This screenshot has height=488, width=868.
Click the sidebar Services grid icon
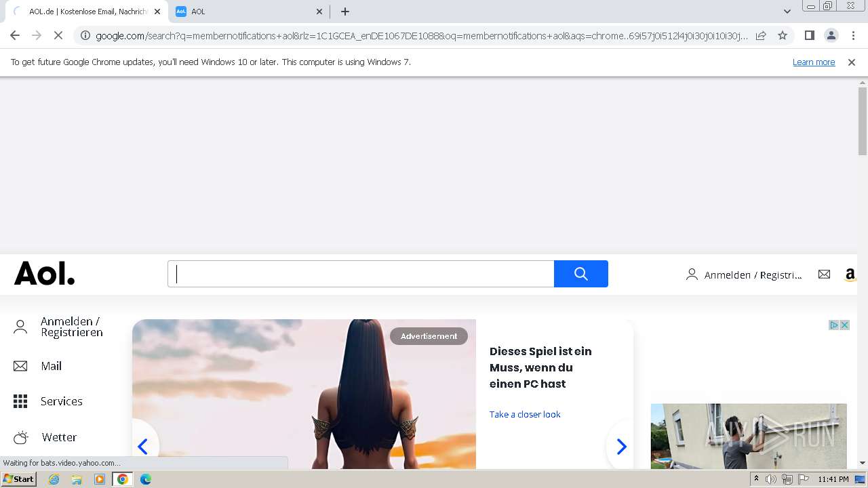coord(20,401)
